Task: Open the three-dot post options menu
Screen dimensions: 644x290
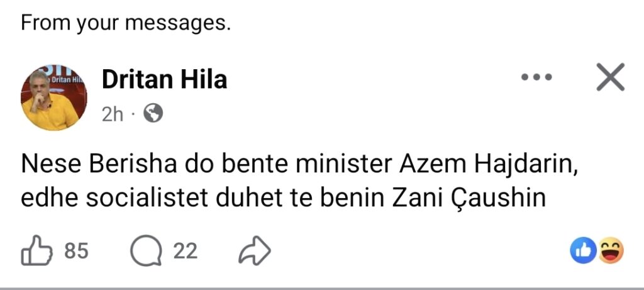Action: [x=537, y=78]
